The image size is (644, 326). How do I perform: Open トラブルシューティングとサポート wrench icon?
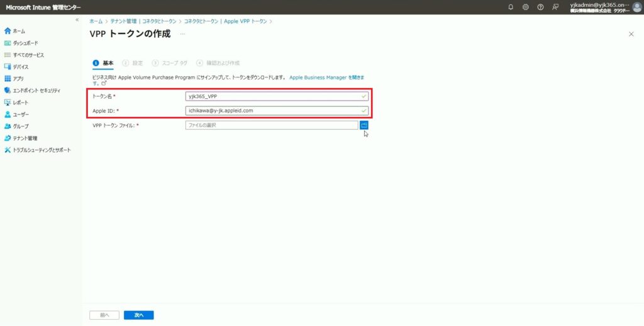[8, 150]
